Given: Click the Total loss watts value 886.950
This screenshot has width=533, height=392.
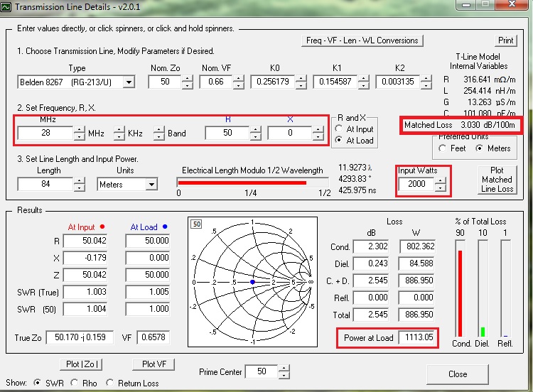Looking at the screenshot, I should click(418, 315).
